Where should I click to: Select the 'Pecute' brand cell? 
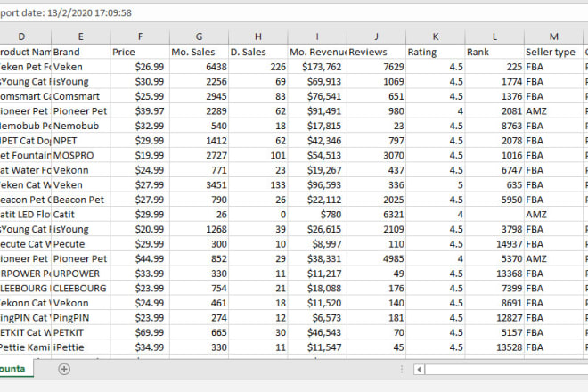[x=80, y=244]
